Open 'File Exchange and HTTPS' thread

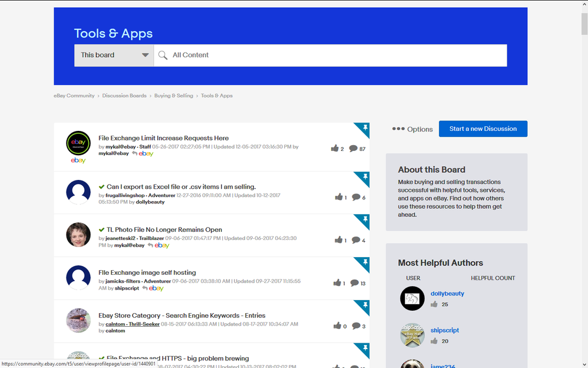click(178, 358)
